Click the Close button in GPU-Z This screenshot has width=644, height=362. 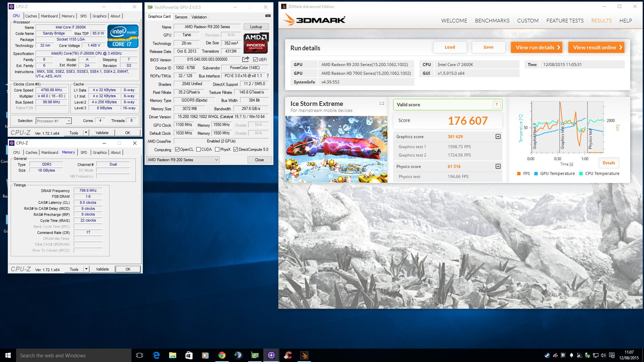click(259, 160)
